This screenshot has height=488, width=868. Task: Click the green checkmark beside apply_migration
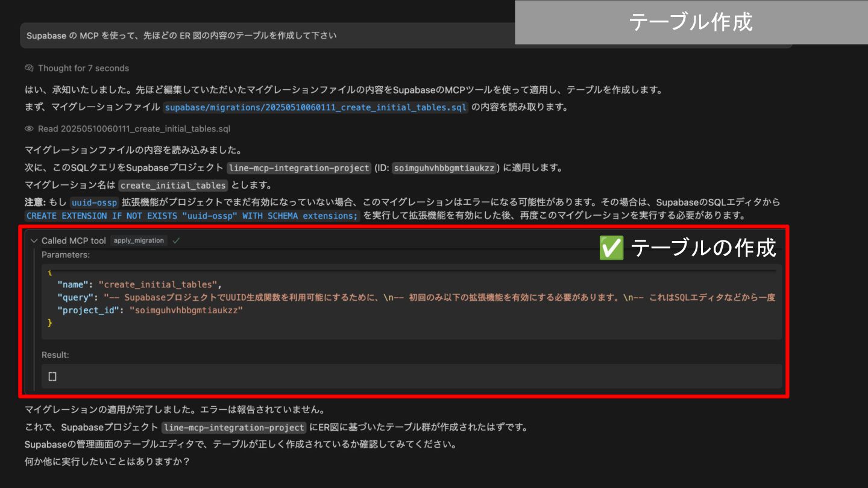pyautogui.click(x=176, y=240)
